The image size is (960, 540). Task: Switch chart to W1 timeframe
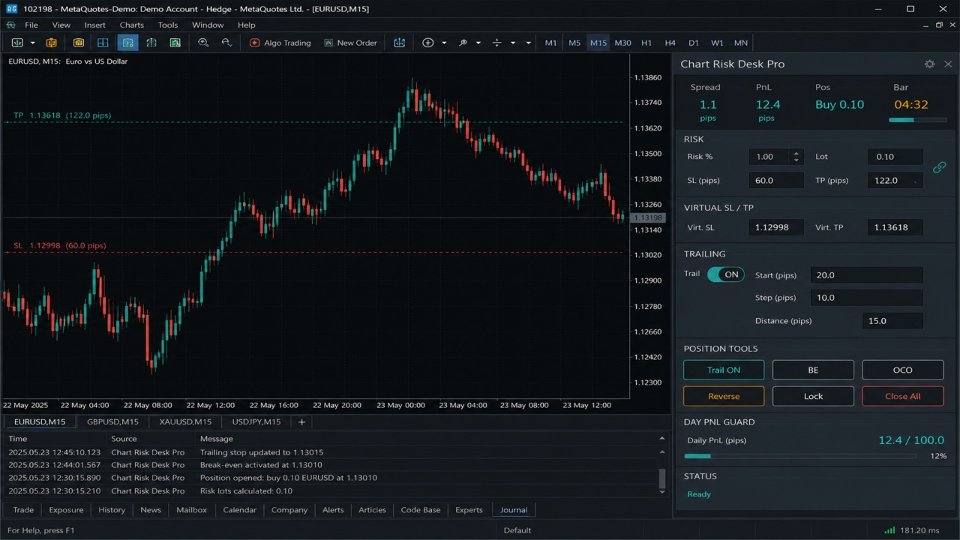click(717, 43)
